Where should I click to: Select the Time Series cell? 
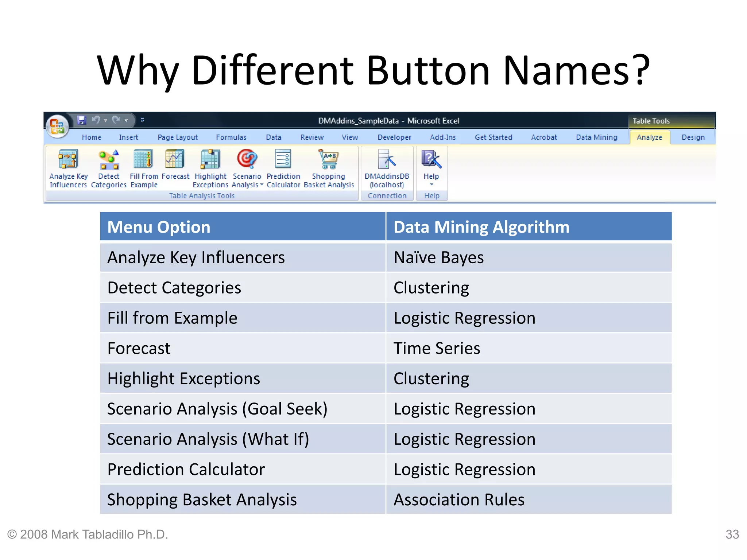[529, 348]
